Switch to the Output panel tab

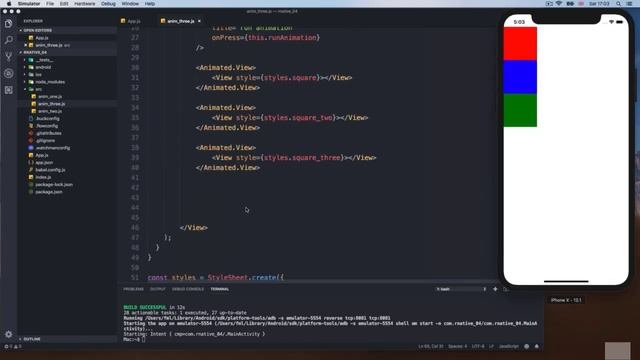pyautogui.click(x=158, y=289)
